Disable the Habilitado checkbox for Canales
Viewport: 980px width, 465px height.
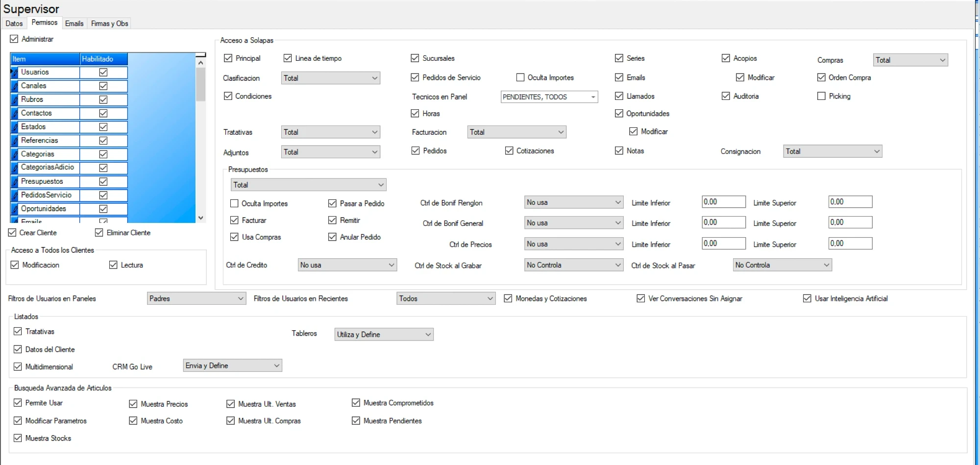[103, 86]
